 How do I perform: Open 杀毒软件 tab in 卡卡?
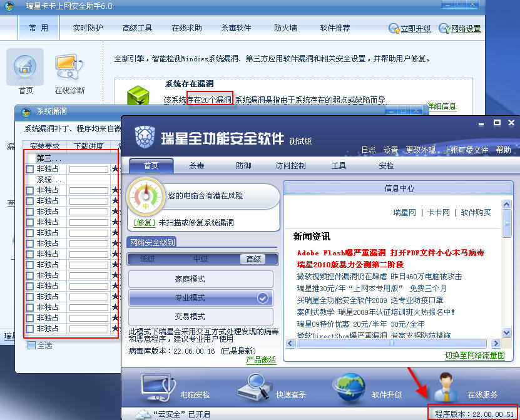pyautogui.click(x=236, y=28)
